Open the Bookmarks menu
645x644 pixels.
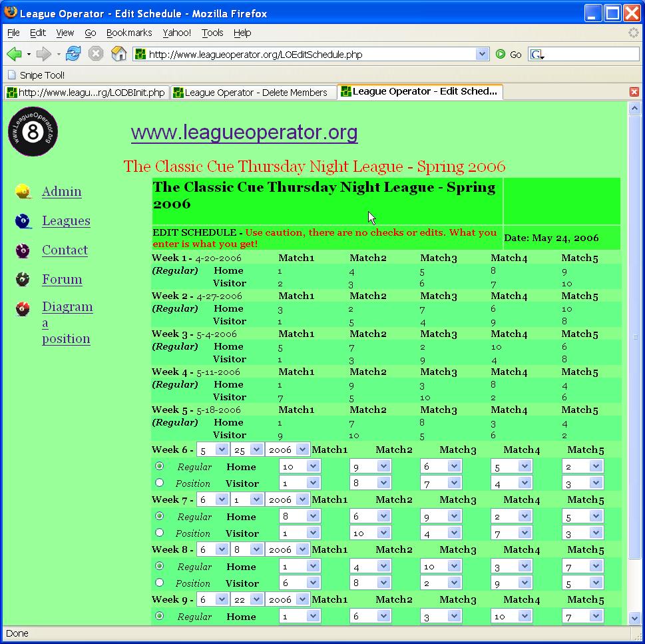point(129,33)
